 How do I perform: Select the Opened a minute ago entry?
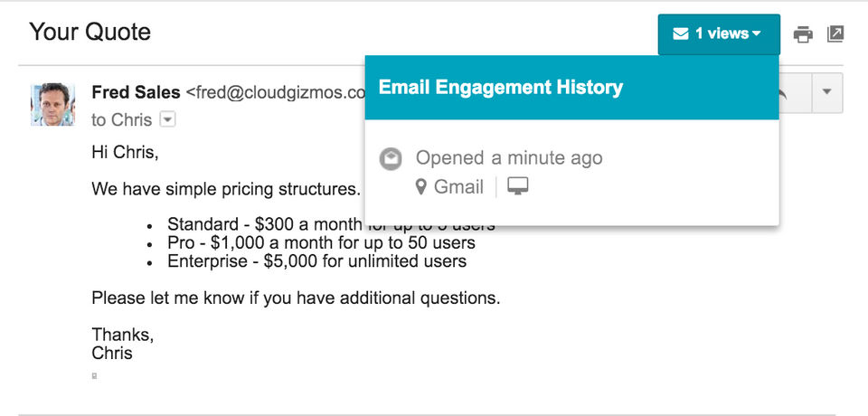(x=508, y=158)
